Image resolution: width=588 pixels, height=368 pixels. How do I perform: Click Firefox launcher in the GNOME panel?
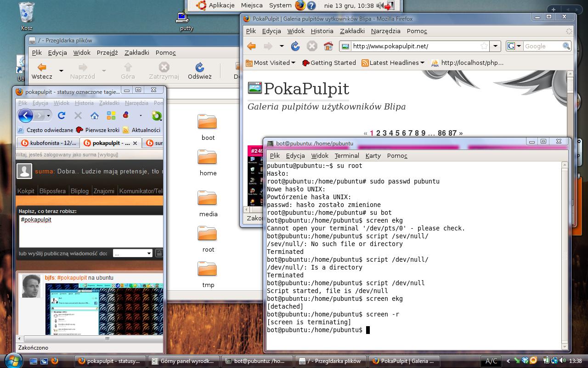[x=300, y=6]
